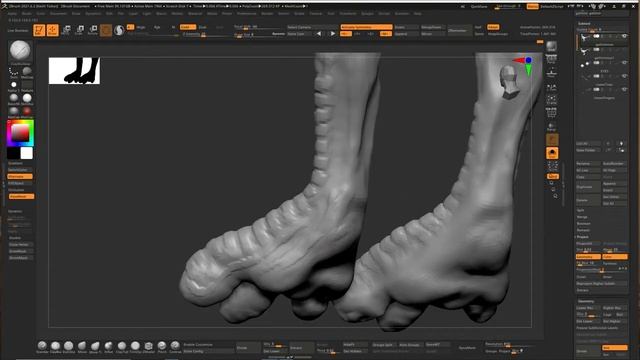Expand the Subtool palette header
The image size is (640, 360).
[584, 24]
